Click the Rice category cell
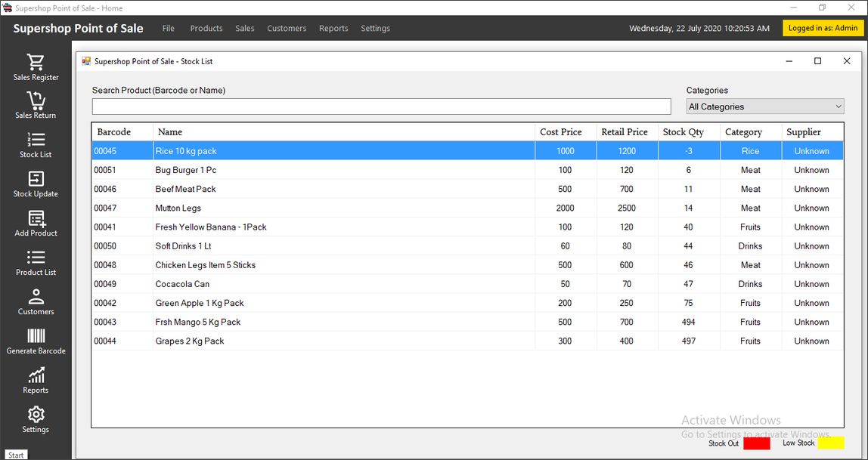The width and height of the screenshot is (868, 460). point(751,151)
